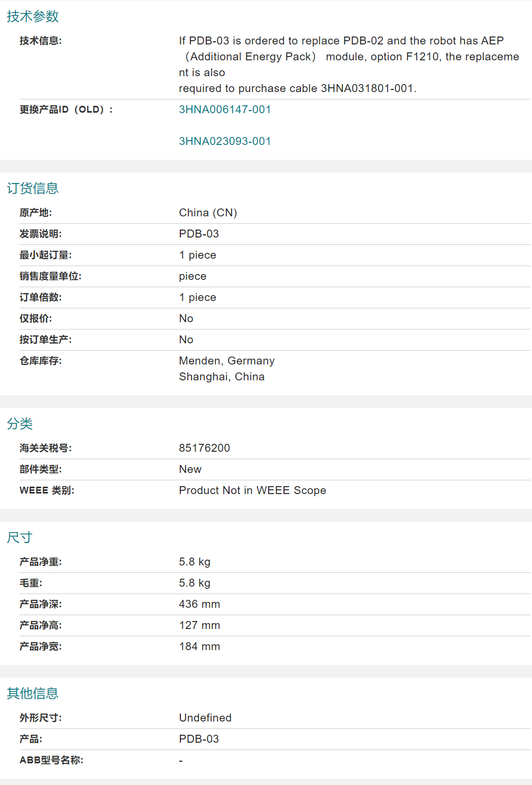Click the cable 3HNA031801-001 technical info line
Screen dimensions: 532x785
pyautogui.click(x=297, y=88)
